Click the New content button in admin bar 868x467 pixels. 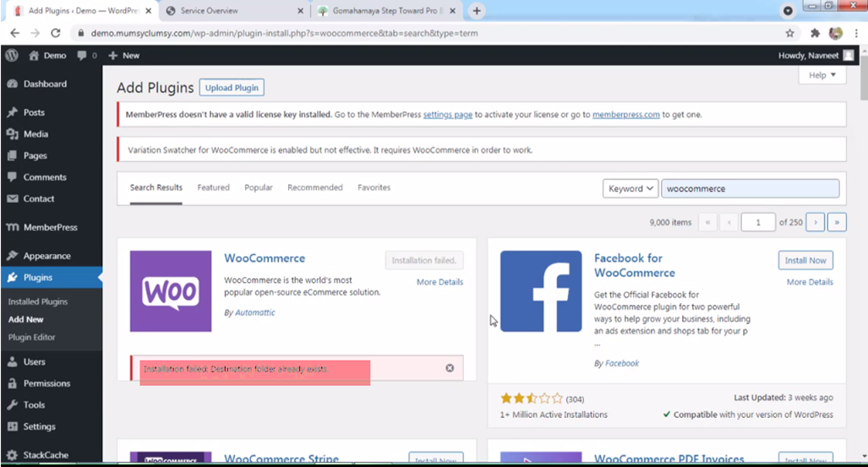click(x=124, y=56)
